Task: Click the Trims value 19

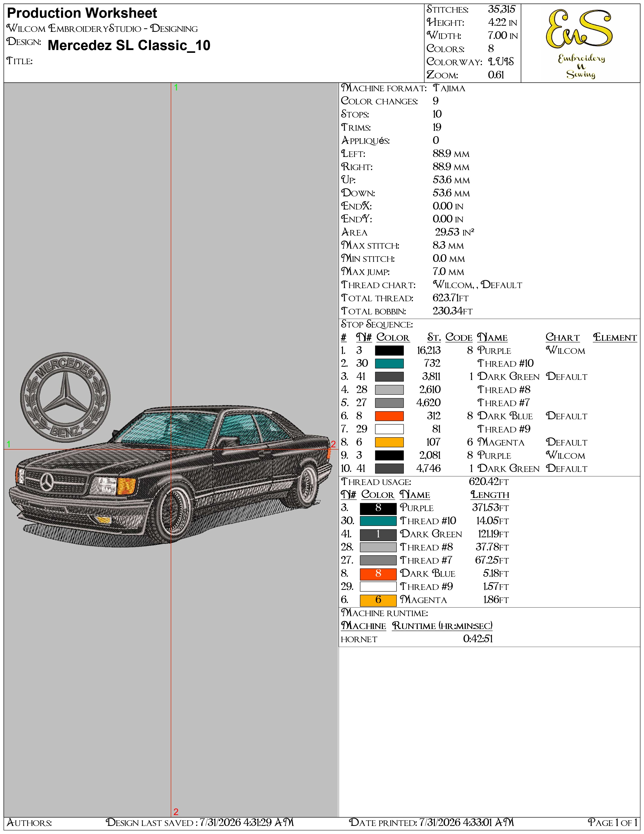Action: (437, 128)
